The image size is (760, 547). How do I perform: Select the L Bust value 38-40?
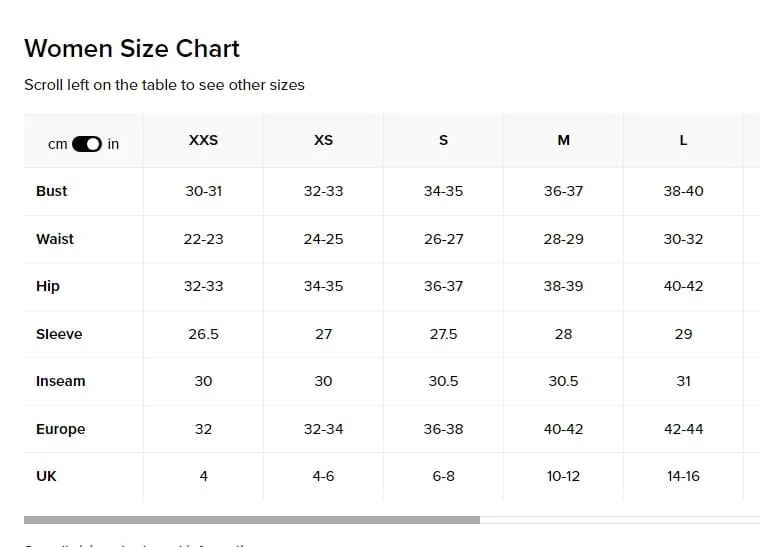[683, 191]
